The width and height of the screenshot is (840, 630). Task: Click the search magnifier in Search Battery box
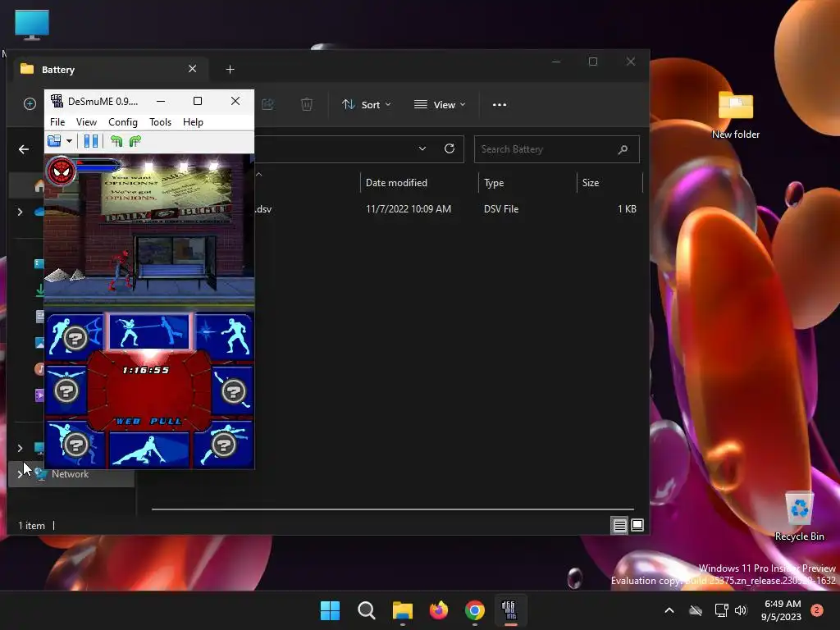pos(623,149)
